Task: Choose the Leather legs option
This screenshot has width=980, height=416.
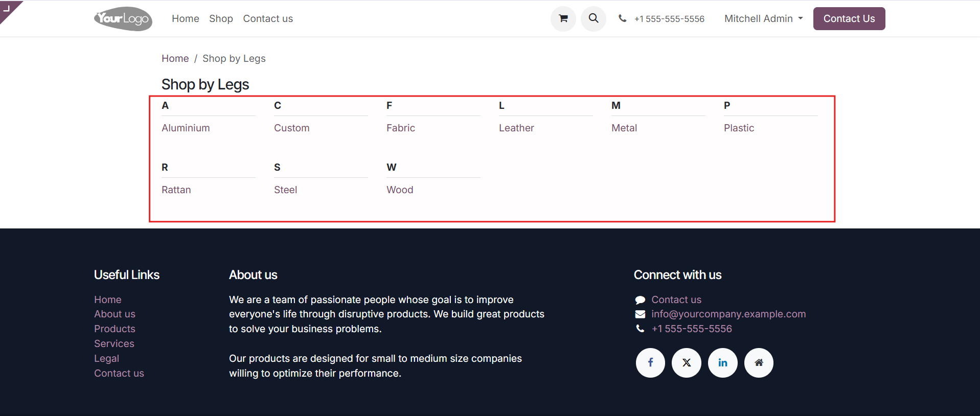Action: (516, 128)
